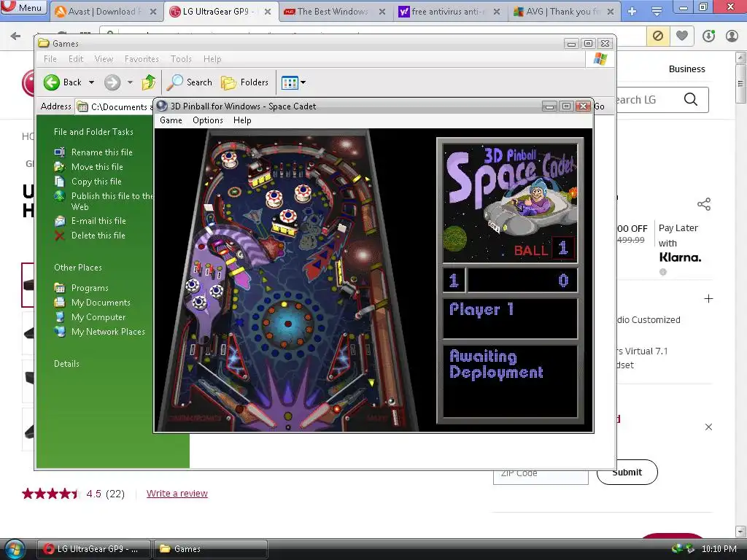
Task: Click the green Back arrow in Games window
Action: click(x=52, y=82)
